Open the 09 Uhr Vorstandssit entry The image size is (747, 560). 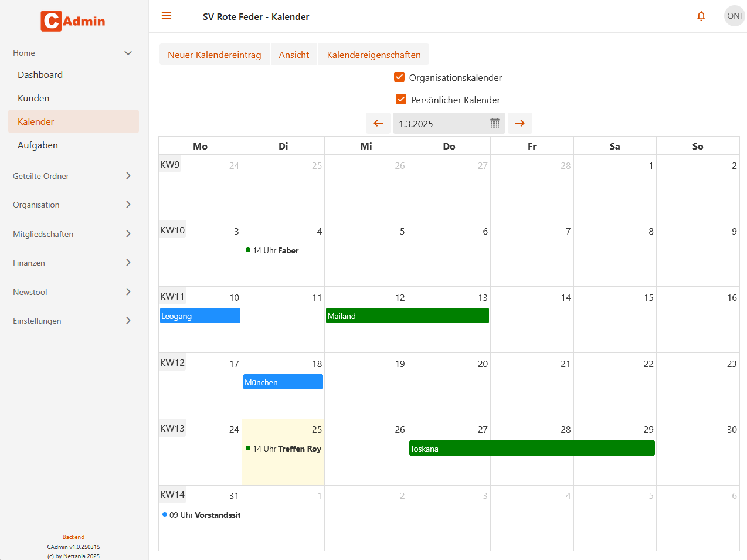click(201, 515)
